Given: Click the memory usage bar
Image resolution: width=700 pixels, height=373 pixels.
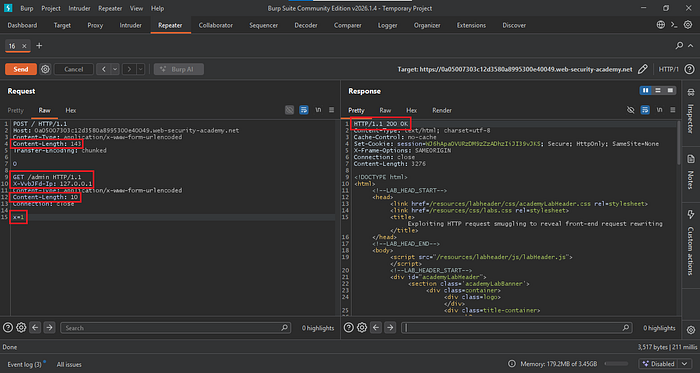Looking at the screenshot, I should pos(617,364).
